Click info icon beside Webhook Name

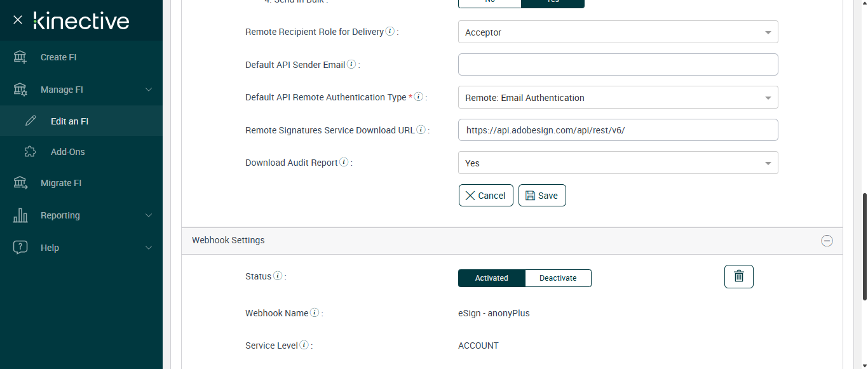[x=315, y=312]
